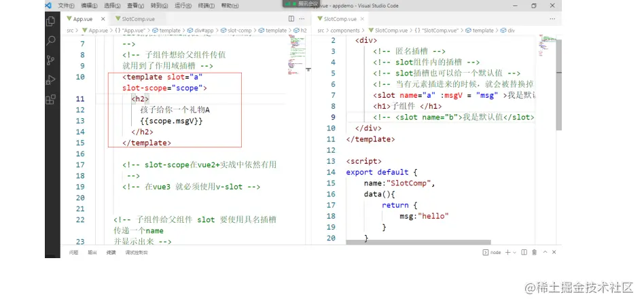Click div in right breadcrumb
The width and height of the screenshot is (644, 305).
click(x=508, y=31)
